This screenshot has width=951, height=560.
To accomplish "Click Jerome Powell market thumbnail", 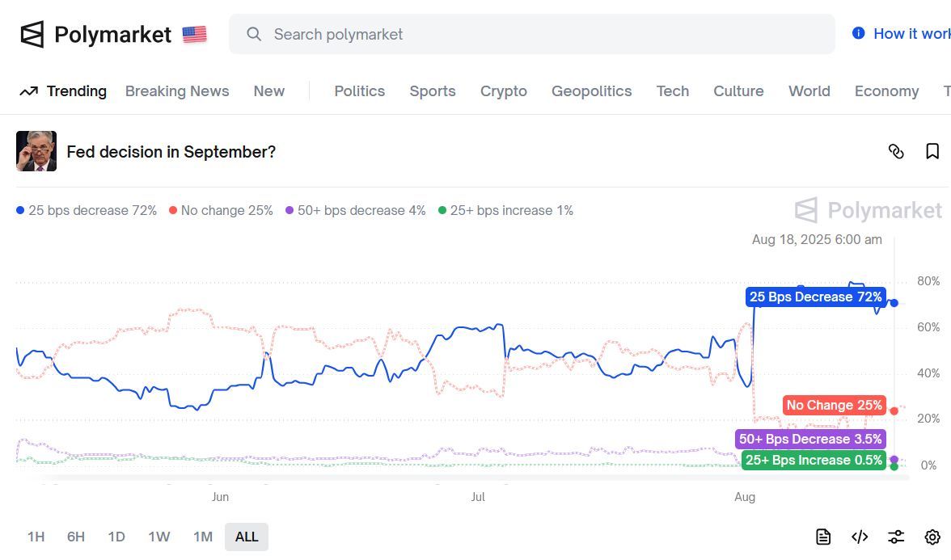I will (36, 151).
